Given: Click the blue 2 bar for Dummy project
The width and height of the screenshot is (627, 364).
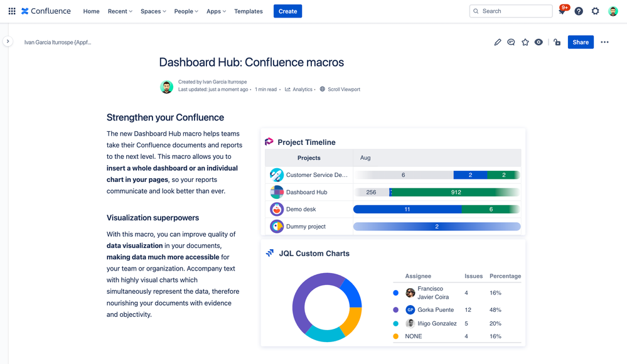Looking at the screenshot, I should (437, 227).
